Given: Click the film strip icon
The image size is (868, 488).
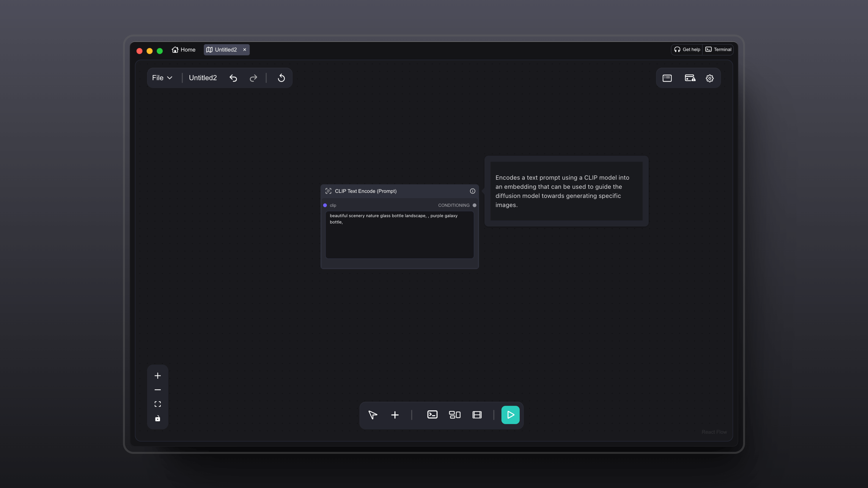Looking at the screenshot, I should (x=477, y=415).
